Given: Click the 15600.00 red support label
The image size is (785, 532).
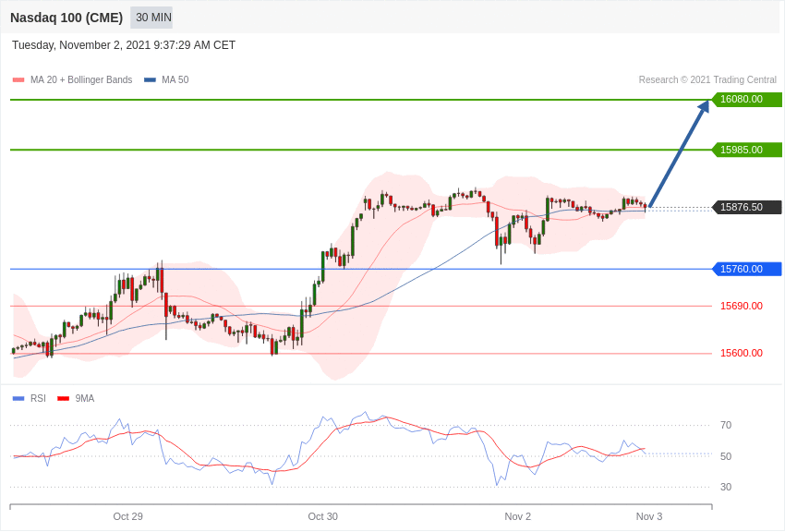Looking at the screenshot, I should pyautogui.click(x=741, y=354).
